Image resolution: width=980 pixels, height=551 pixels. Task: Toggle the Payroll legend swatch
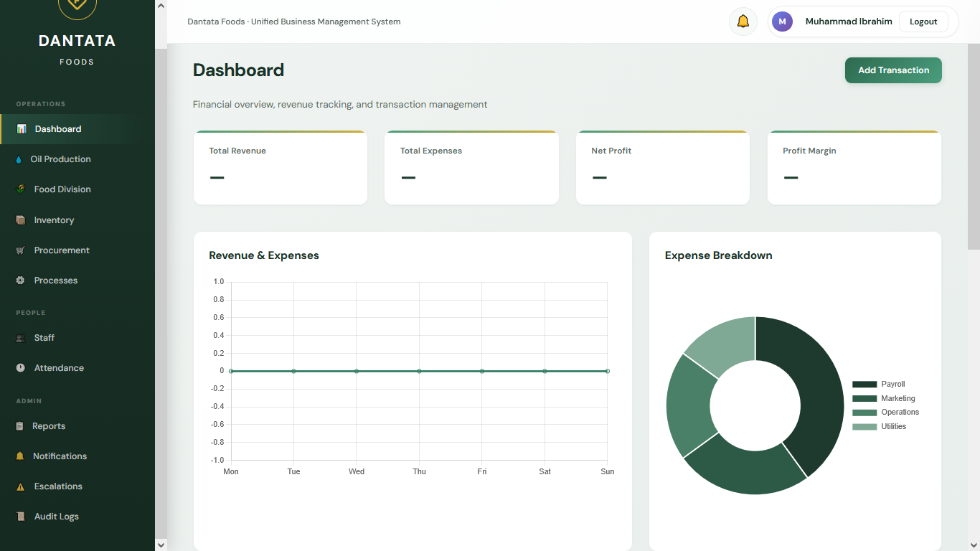(864, 385)
